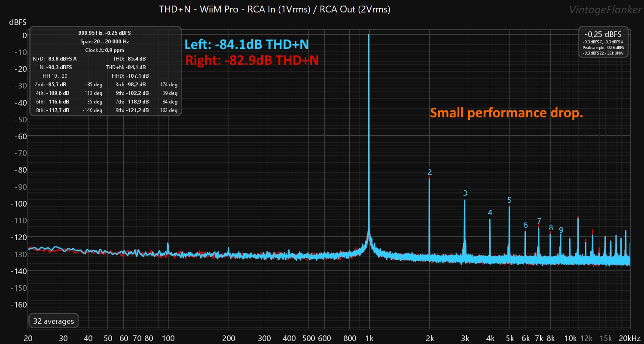Click the 6th harmonic -116,6 dB entry
This screenshot has width=644, height=344.
52,101
